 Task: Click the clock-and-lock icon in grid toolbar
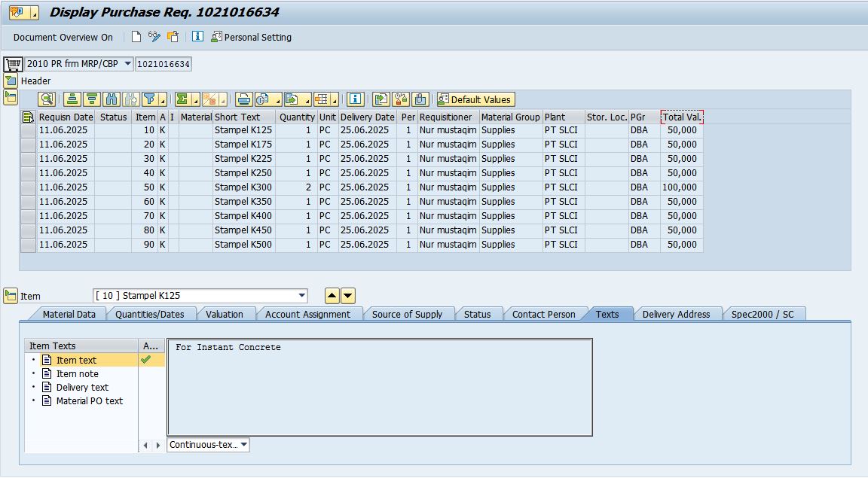(401, 99)
